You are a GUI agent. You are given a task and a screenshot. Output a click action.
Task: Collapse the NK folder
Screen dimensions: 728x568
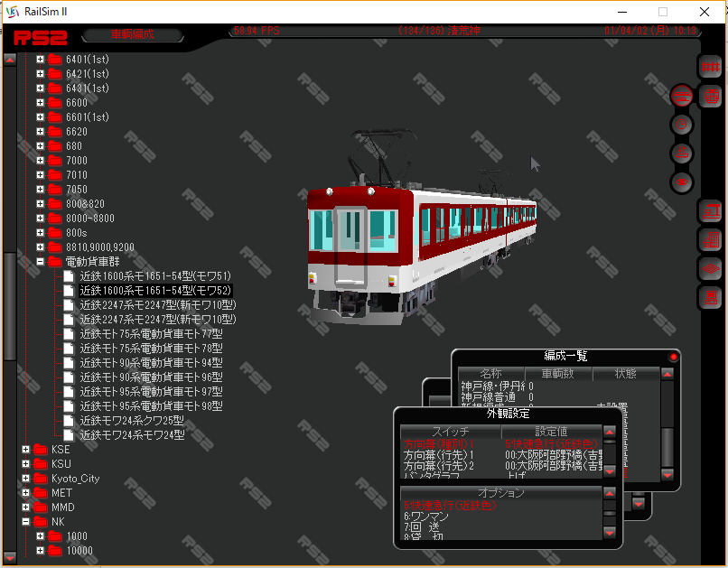click(x=26, y=522)
